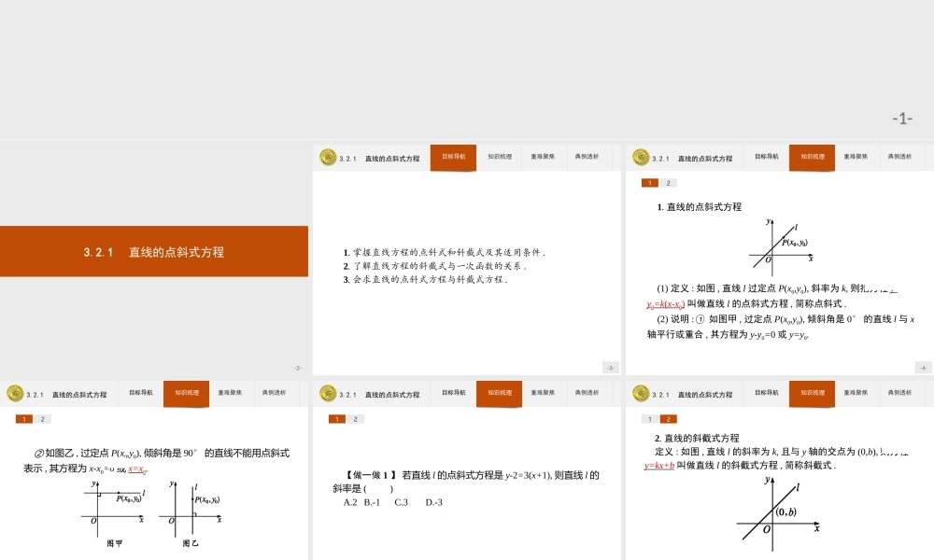Choose 目标导航 tab on the 图甲 图乙 slide
The width and height of the screenshot is (934, 560).
[141, 393]
